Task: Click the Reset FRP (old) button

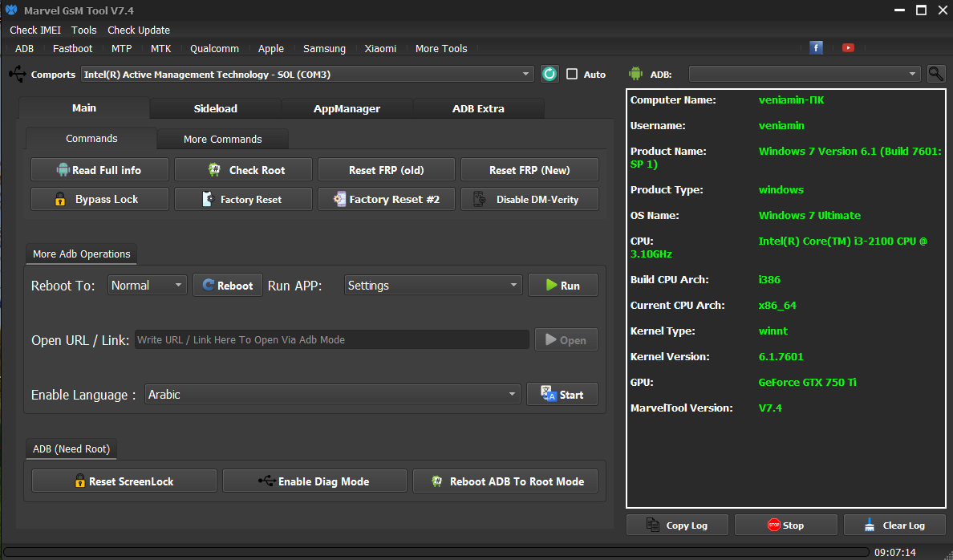Action: click(387, 169)
